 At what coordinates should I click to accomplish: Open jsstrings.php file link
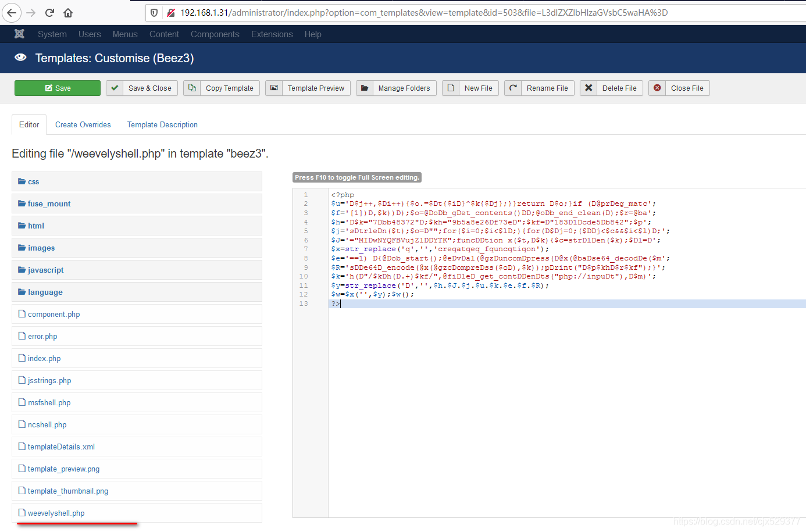(x=49, y=380)
